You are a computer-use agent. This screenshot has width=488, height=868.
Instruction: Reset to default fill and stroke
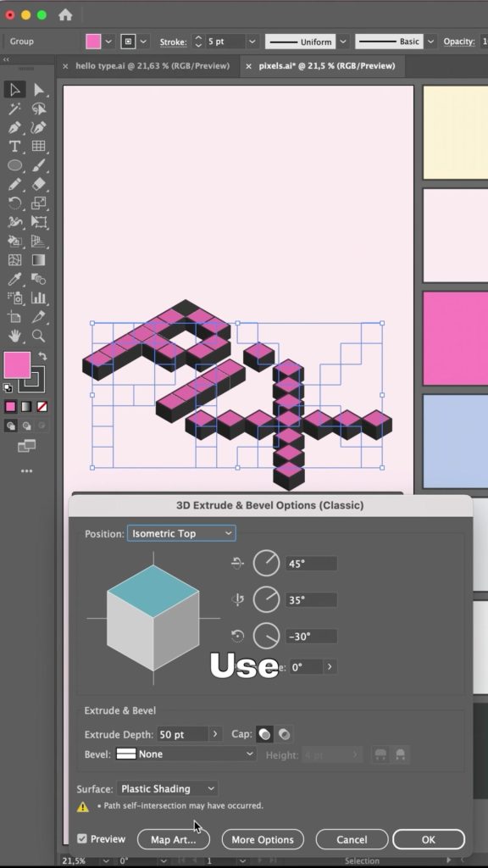[8, 388]
